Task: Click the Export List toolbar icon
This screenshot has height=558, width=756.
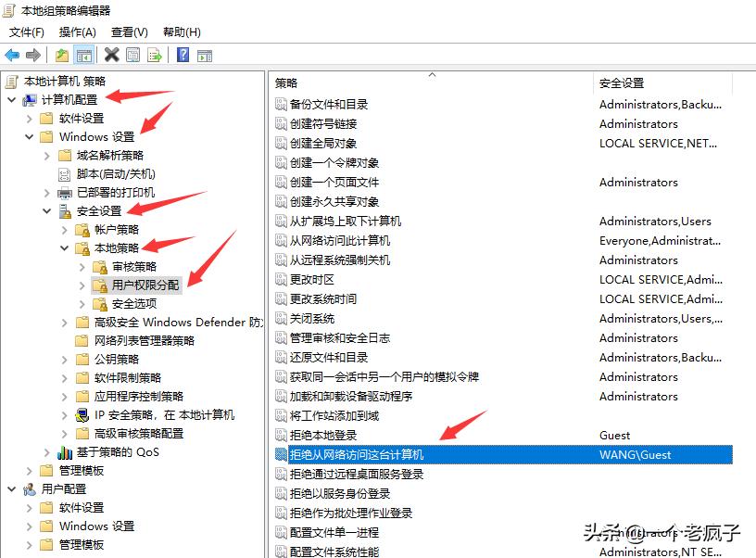Action: [155, 54]
